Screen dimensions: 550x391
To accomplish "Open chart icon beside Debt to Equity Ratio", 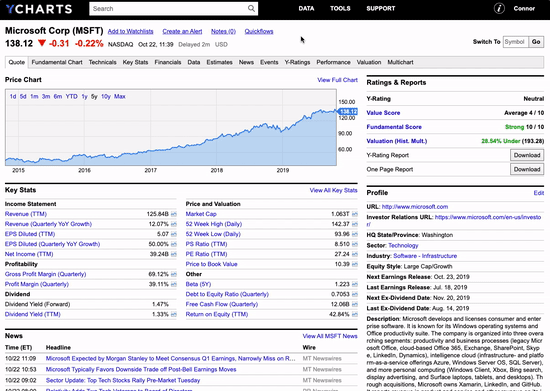I will pyautogui.click(x=355, y=294).
